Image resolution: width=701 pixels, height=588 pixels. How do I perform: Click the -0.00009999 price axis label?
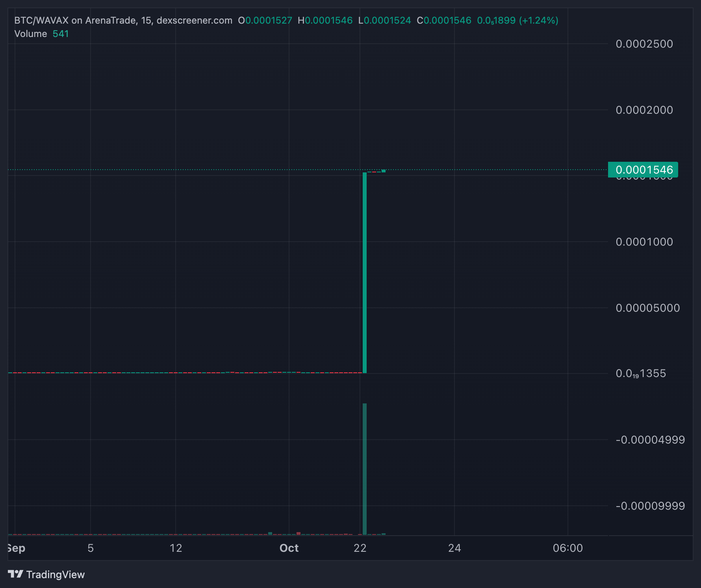(x=650, y=506)
